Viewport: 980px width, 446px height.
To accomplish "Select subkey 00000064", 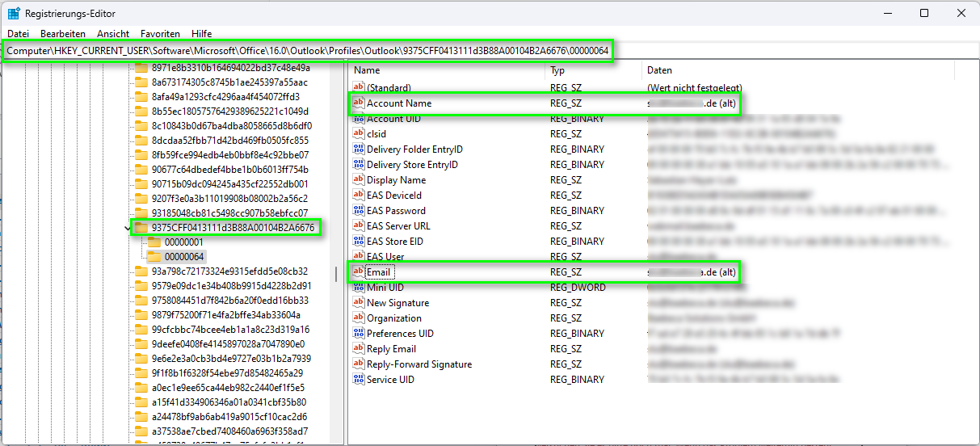I will pyautogui.click(x=183, y=257).
